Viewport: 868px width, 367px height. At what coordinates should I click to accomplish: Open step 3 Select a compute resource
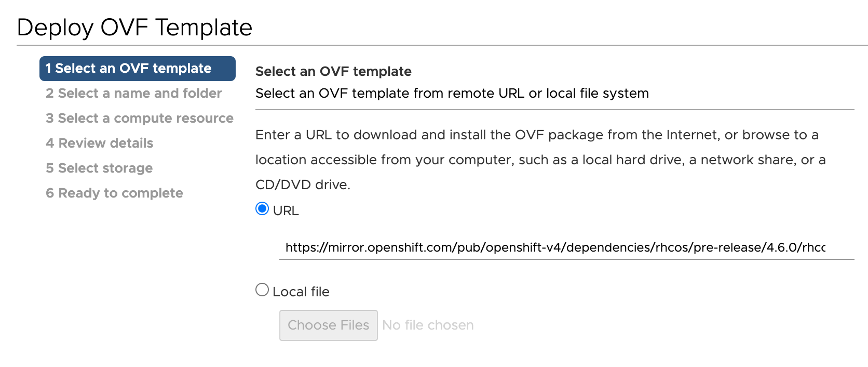click(x=139, y=119)
